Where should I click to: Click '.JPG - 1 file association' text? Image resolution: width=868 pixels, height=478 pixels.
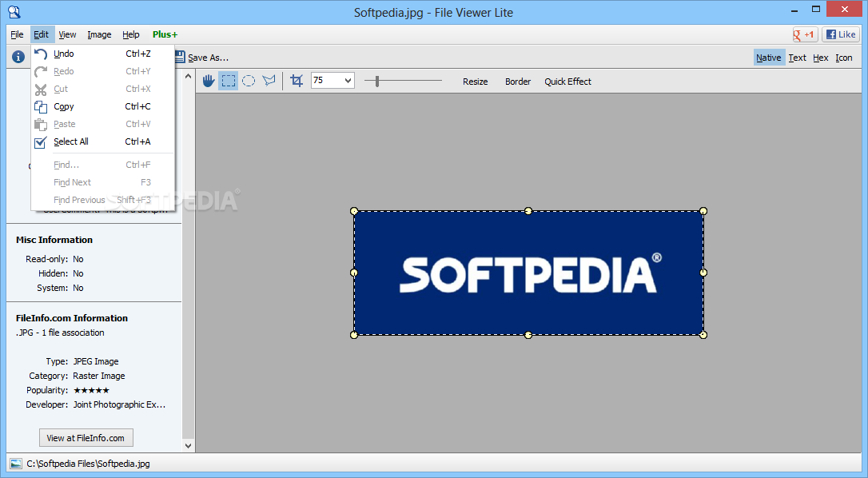pyautogui.click(x=60, y=333)
